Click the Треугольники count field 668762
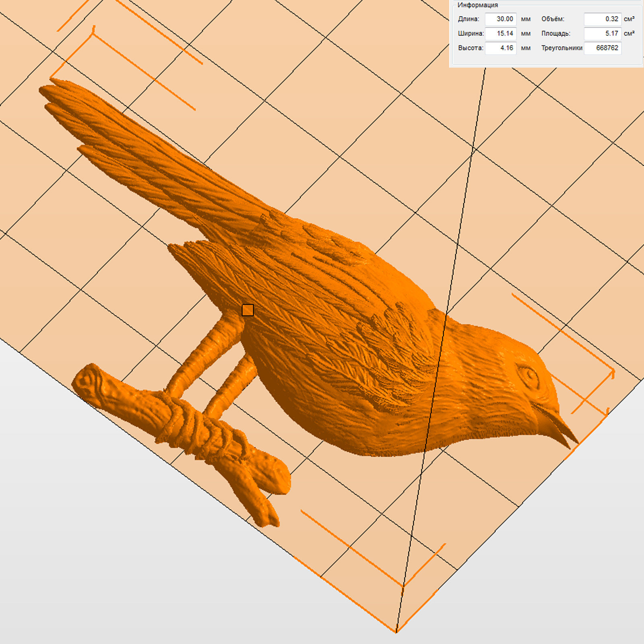The width and height of the screenshot is (644, 644). point(602,48)
